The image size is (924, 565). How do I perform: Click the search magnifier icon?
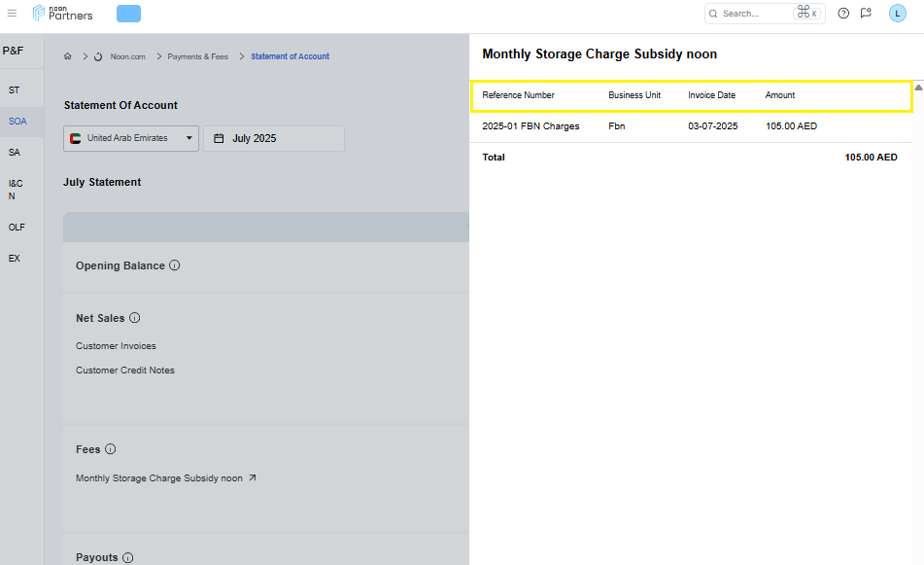[713, 14]
